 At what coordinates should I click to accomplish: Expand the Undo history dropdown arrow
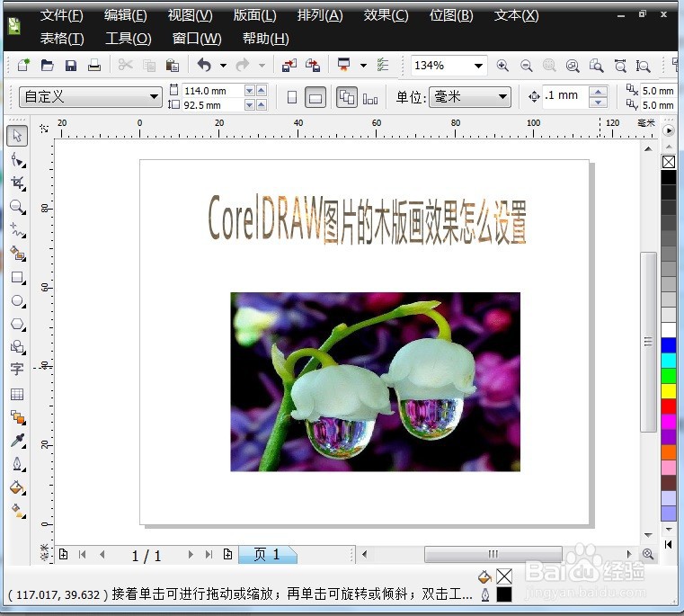pos(223,66)
